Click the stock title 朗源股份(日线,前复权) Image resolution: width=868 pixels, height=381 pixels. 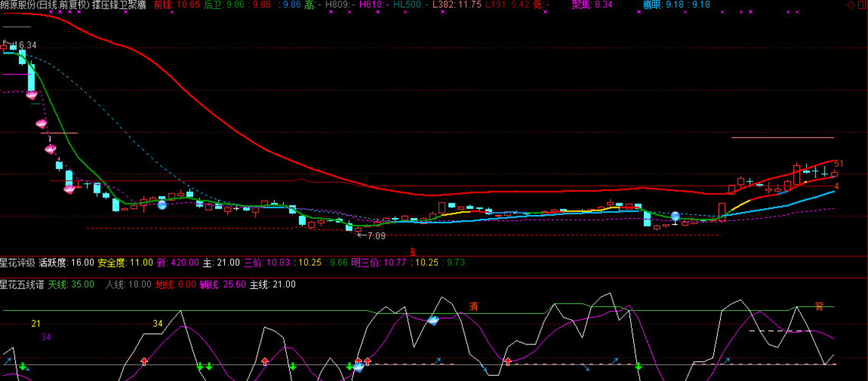pyautogui.click(x=45, y=5)
